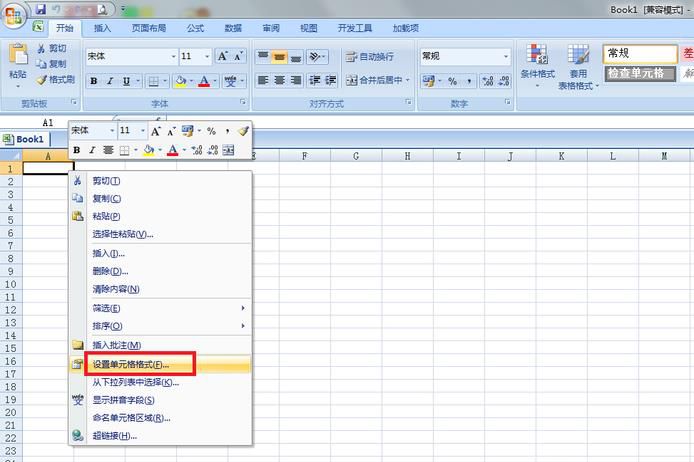Increase font size in the ribbon
The width and height of the screenshot is (694, 462).
[x=222, y=56]
